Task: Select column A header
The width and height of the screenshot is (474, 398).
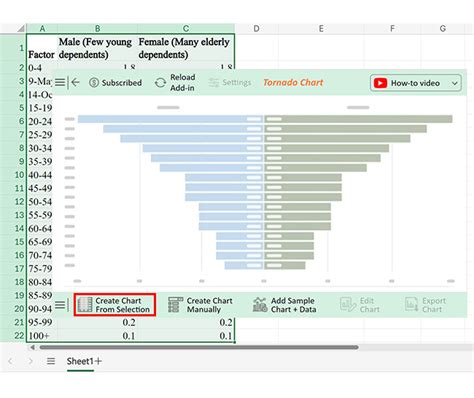Action: (x=42, y=29)
